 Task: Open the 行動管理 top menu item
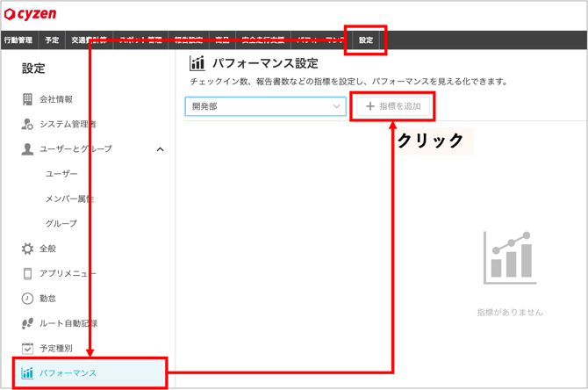click(x=18, y=40)
